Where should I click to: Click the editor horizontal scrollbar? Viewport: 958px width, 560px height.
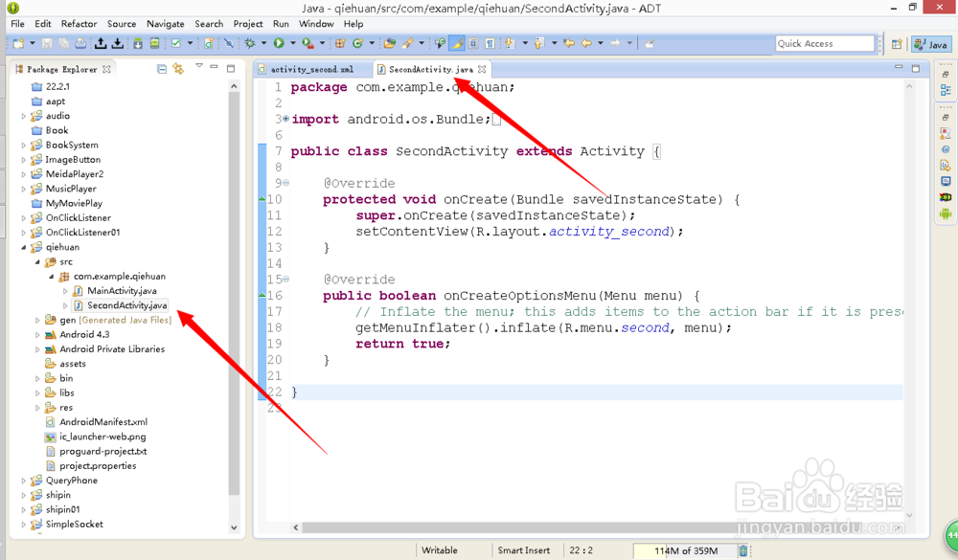point(598,527)
